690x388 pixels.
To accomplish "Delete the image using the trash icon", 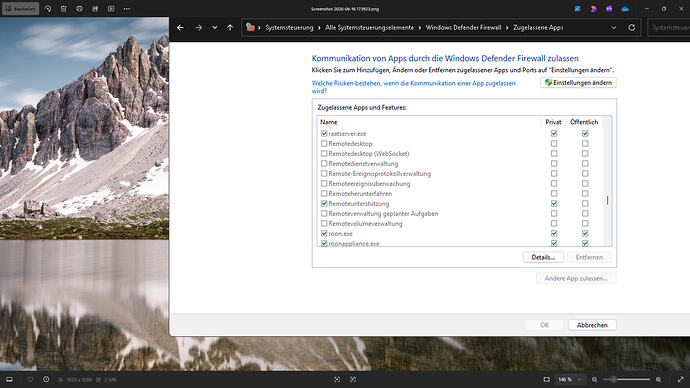I will 64,9.
